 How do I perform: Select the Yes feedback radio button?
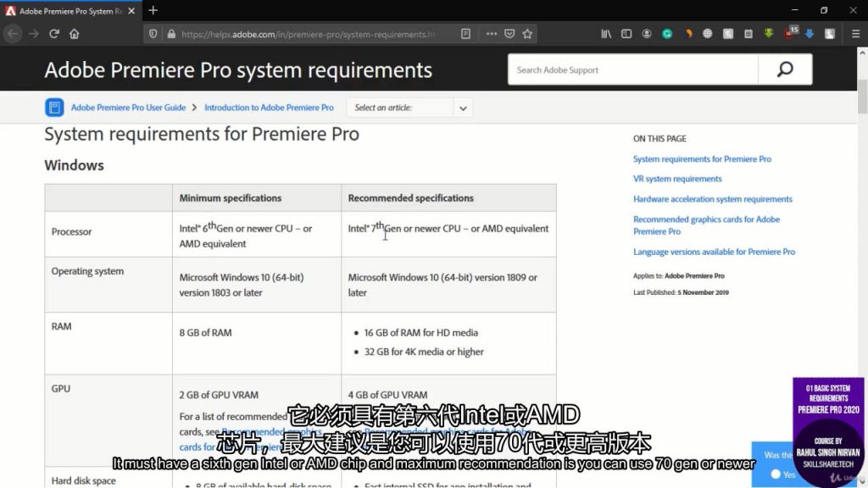(x=776, y=474)
